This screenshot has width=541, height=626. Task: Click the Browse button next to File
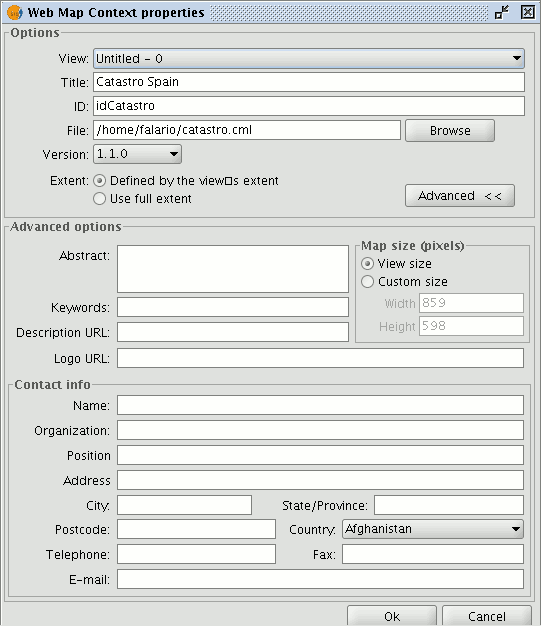(450, 131)
